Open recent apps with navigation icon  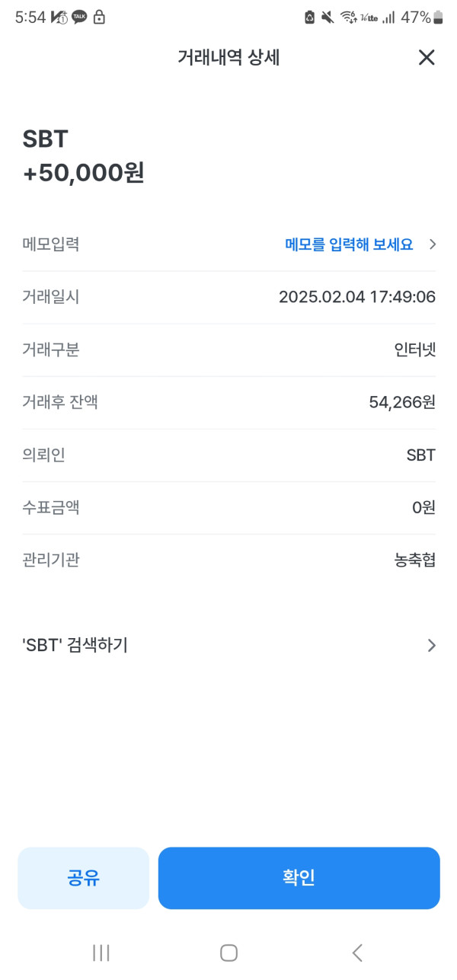point(101,953)
